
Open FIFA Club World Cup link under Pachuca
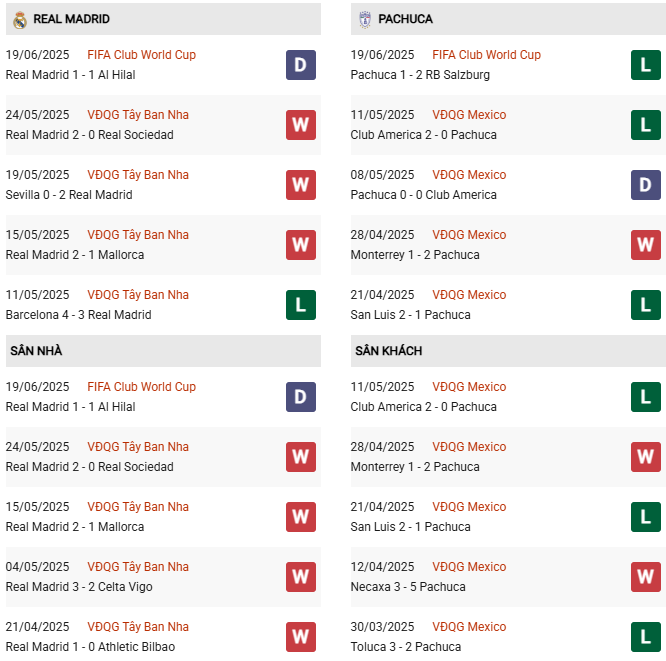pyautogui.click(x=486, y=55)
